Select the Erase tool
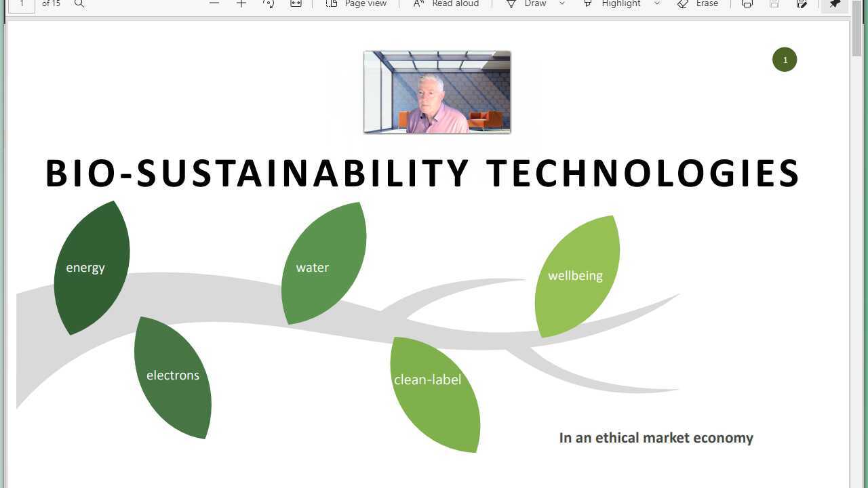Screen dimensions: 868x488 (x=698, y=4)
